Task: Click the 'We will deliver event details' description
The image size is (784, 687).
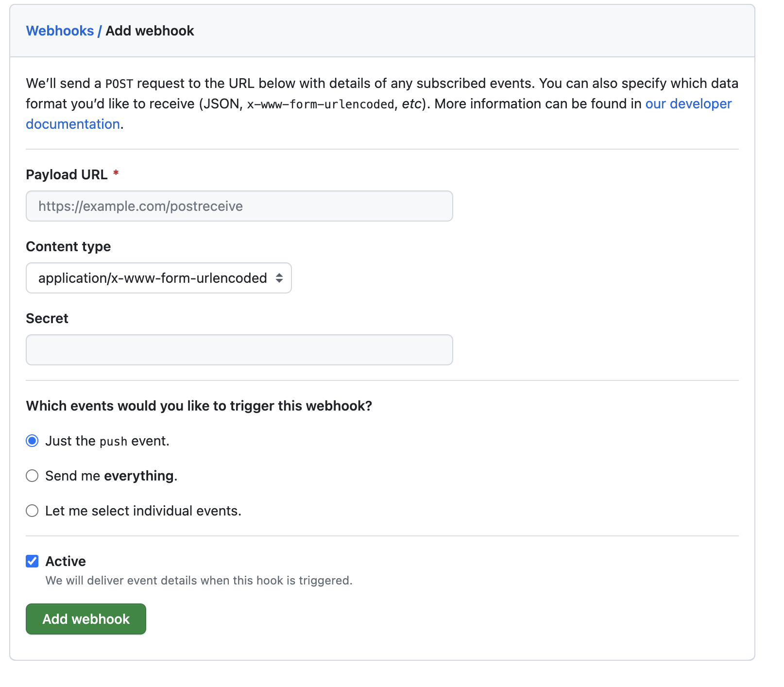Action: pyautogui.click(x=199, y=580)
